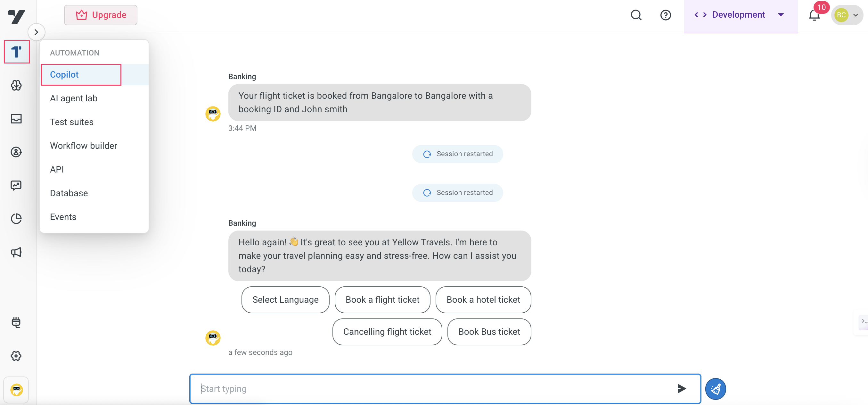This screenshot has width=868, height=405.
Task: Click Book a hotel ticket quick reply
Action: pyautogui.click(x=483, y=300)
